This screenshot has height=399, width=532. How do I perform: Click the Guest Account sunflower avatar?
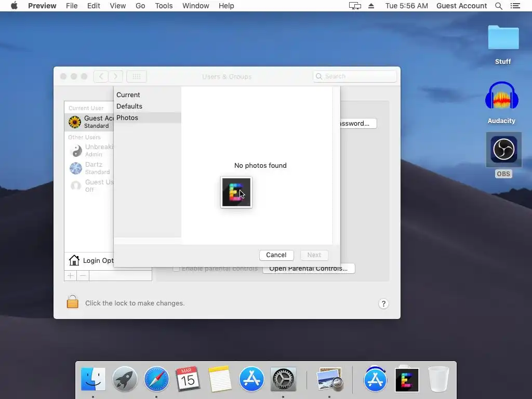[x=75, y=122]
